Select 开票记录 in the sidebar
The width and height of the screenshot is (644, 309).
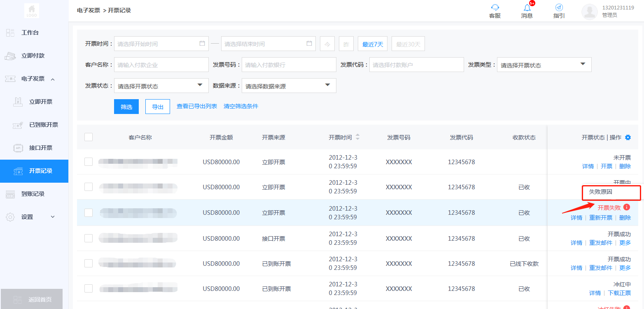[x=34, y=171]
